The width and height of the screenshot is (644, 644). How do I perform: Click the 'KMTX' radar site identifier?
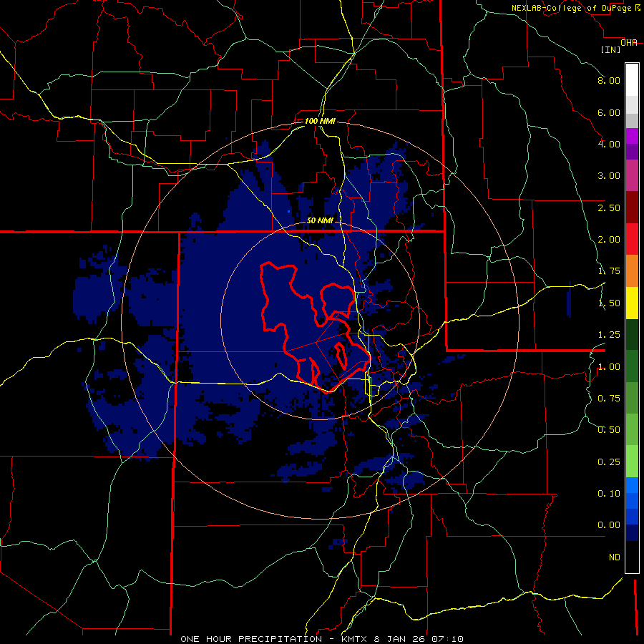(x=354, y=639)
